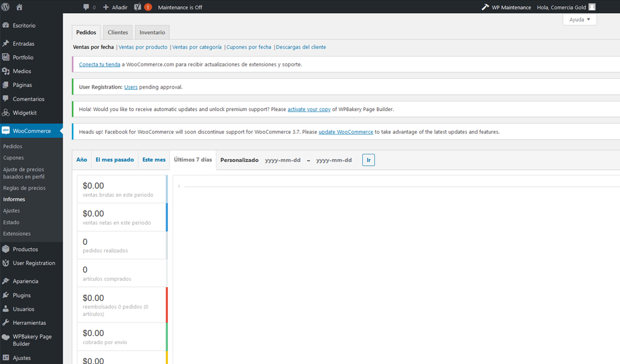The width and height of the screenshot is (620, 364).
Task: Open Ventas por producto report
Action: point(143,47)
